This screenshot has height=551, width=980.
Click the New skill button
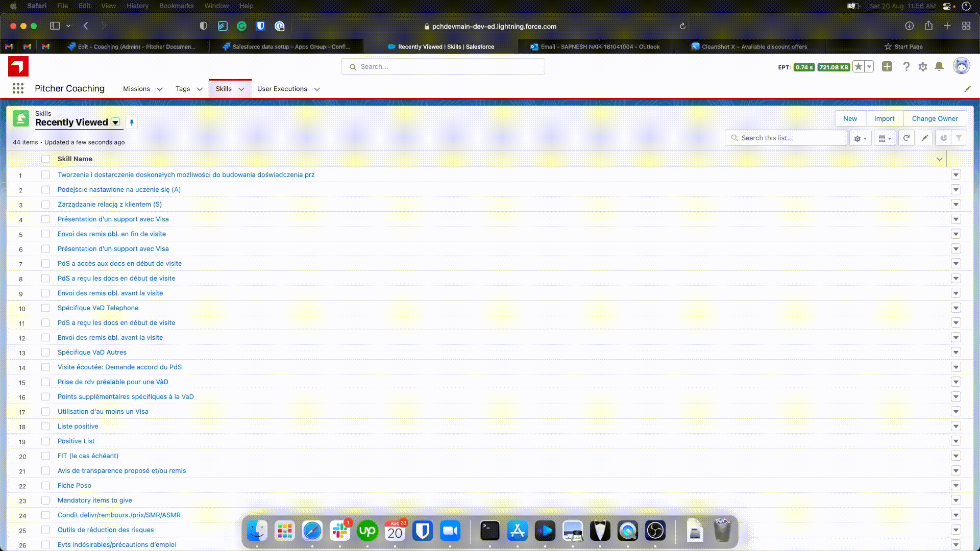pos(850,119)
